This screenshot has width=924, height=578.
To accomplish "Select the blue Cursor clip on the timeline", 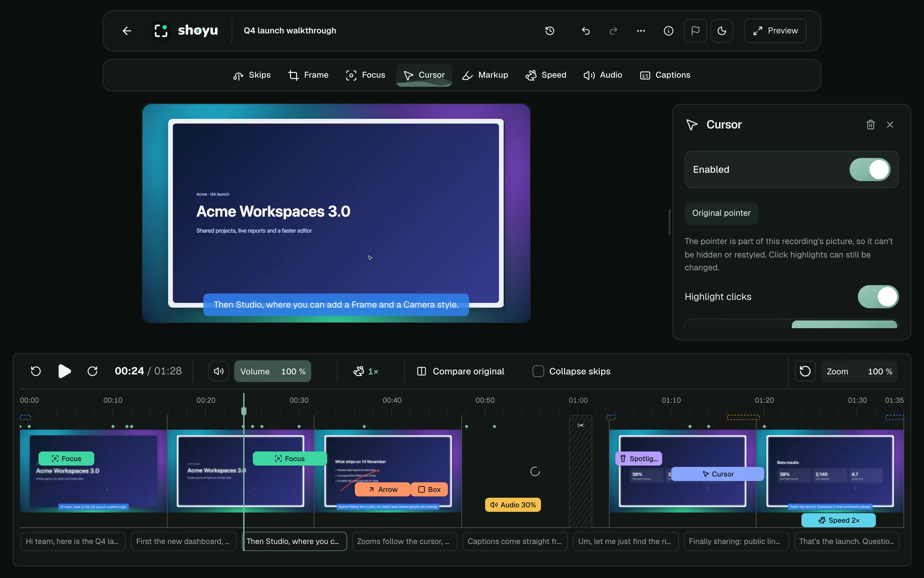I will (x=717, y=474).
